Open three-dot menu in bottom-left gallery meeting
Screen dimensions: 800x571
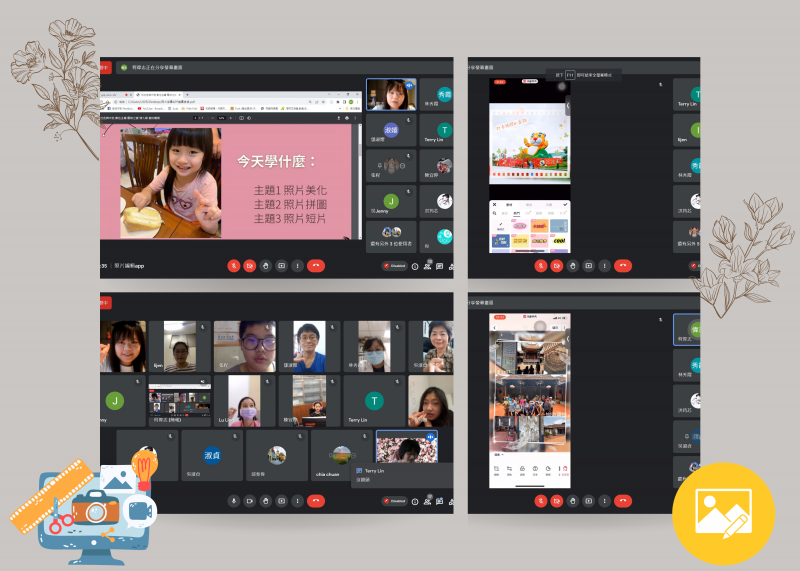pyautogui.click(x=297, y=500)
